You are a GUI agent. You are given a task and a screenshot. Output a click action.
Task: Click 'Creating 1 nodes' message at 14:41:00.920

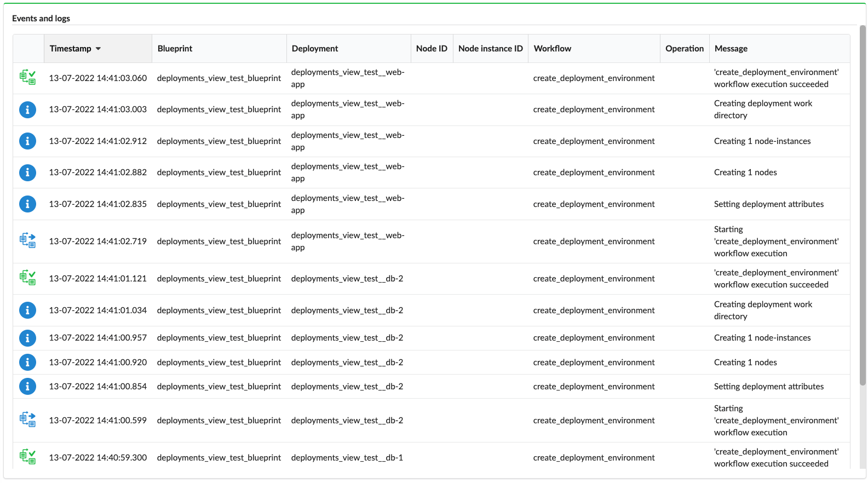click(745, 362)
